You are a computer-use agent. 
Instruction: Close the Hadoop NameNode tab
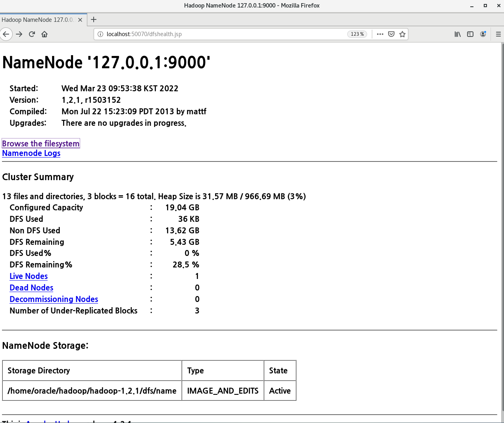pos(80,20)
